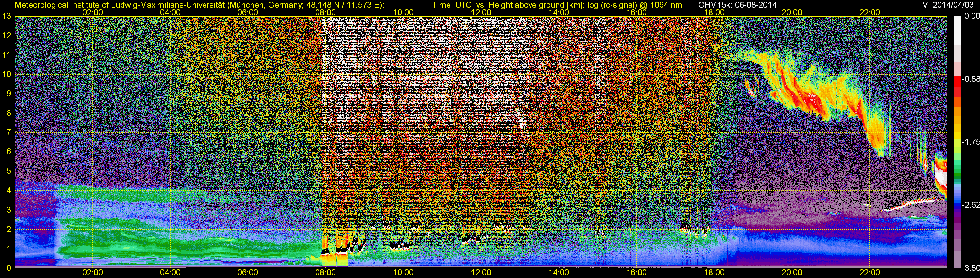Click the 10:00 label on the bottom time axis
Viewport: 980px width, 278px height.
point(403,273)
